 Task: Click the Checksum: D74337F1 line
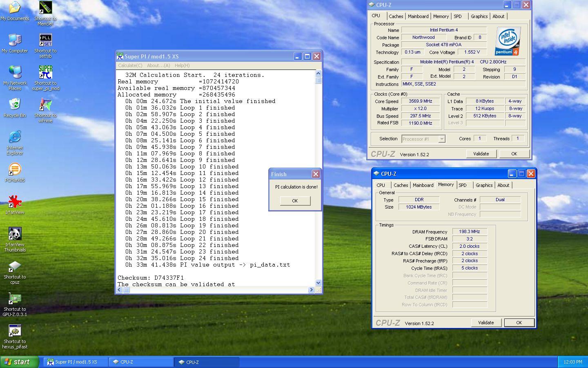coord(151,278)
